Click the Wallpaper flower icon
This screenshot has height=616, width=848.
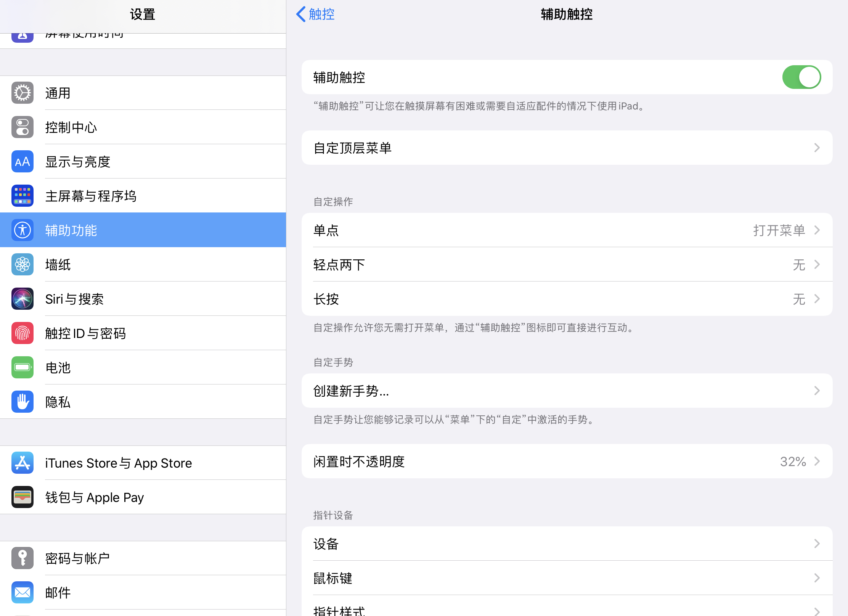click(22, 264)
